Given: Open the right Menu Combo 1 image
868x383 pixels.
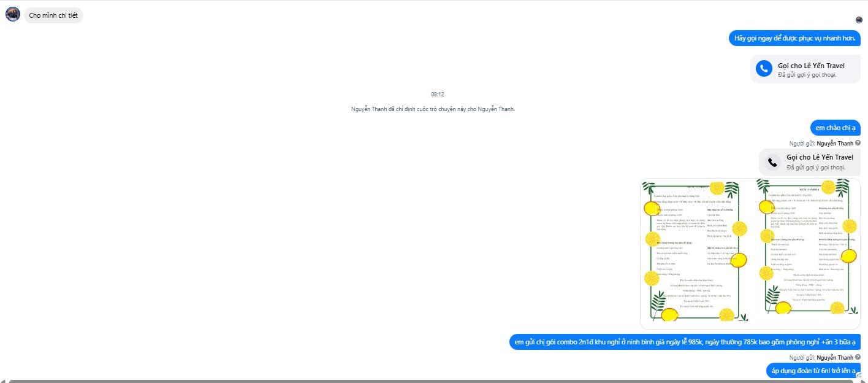Looking at the screenshot, I should pos(805,250).
